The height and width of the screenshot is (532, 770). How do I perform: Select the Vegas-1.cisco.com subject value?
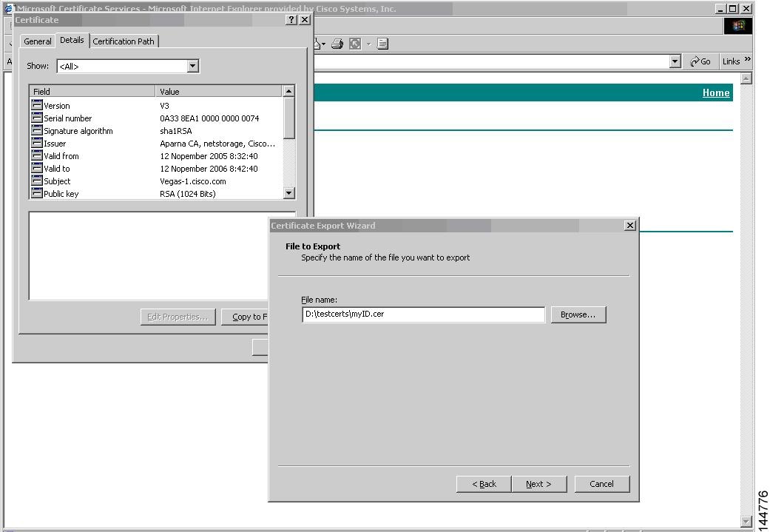193,181
